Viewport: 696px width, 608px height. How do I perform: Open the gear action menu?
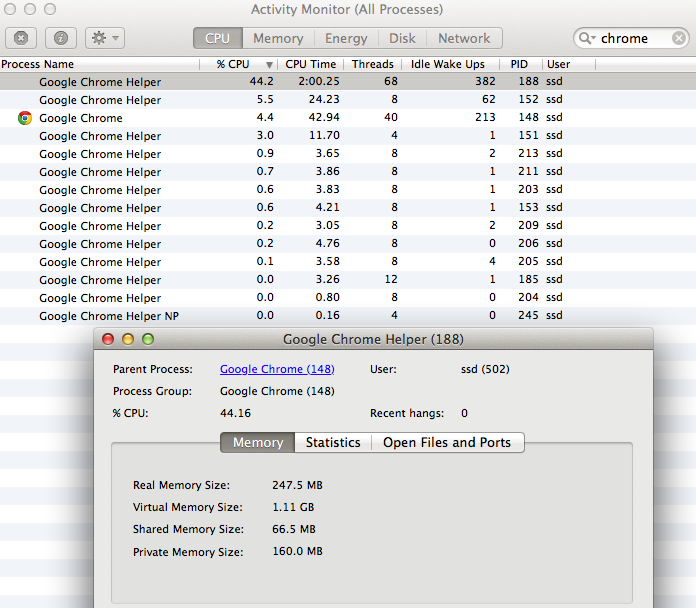(x=105, y=38)
